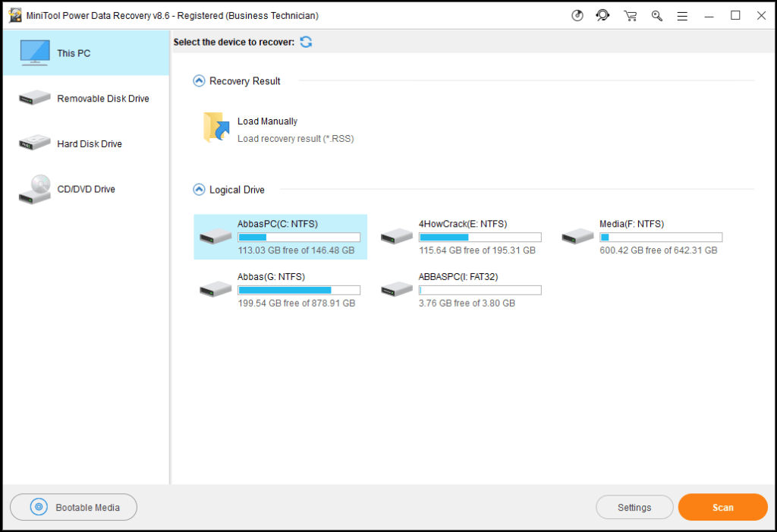777x532 pixels.
Task: Open the support headset icon
Action: point(602,15)
